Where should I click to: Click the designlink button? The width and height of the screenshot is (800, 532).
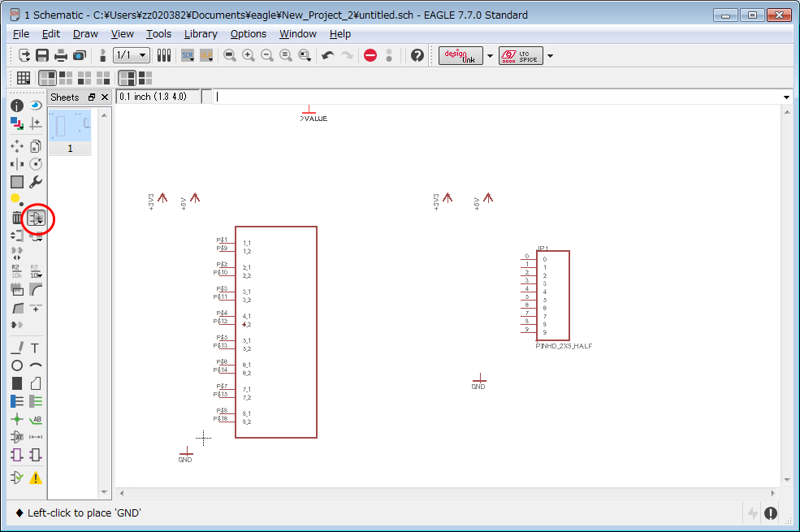click(x=461, y=55)
